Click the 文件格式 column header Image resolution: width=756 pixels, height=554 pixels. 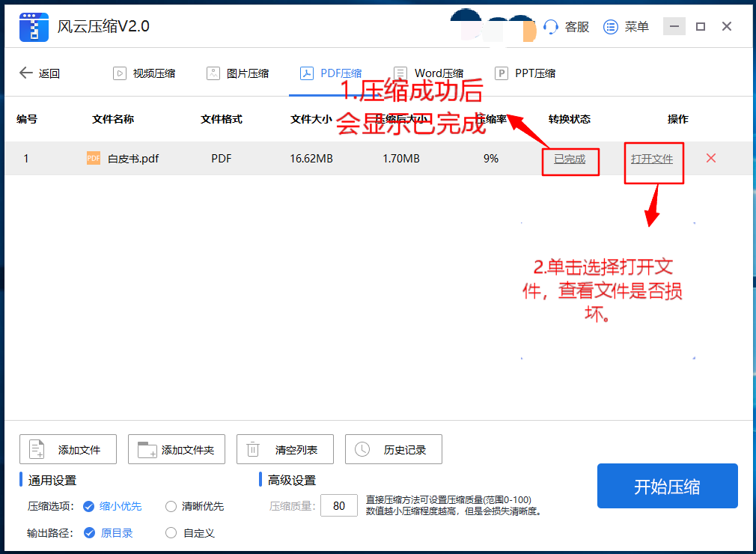(222, 119)
